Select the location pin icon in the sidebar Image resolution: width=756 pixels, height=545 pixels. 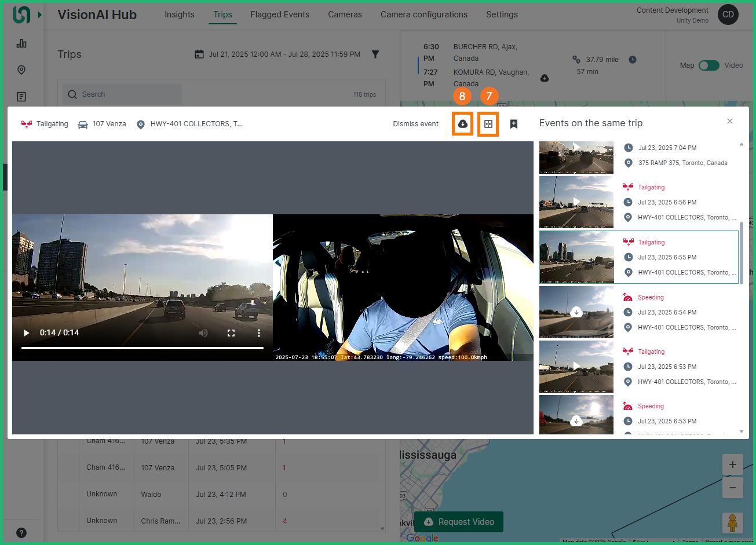(21, 70)
